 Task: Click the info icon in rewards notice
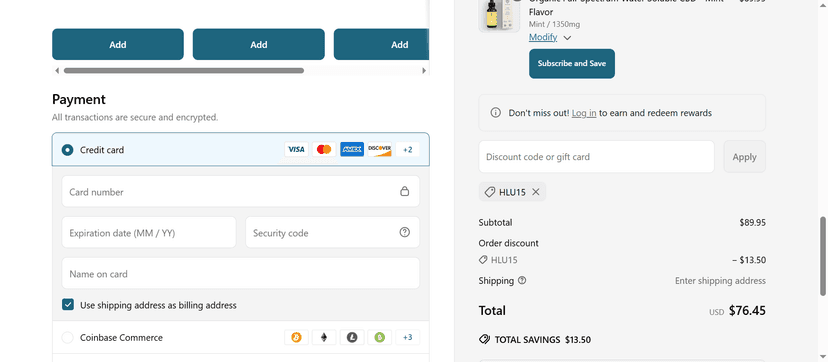point(495,113)
